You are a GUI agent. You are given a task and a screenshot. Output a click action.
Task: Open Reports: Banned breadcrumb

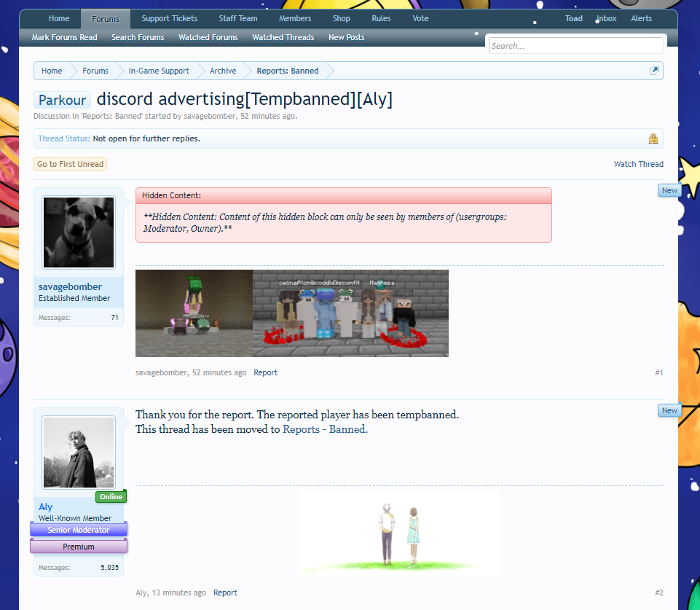coord(288,71)
